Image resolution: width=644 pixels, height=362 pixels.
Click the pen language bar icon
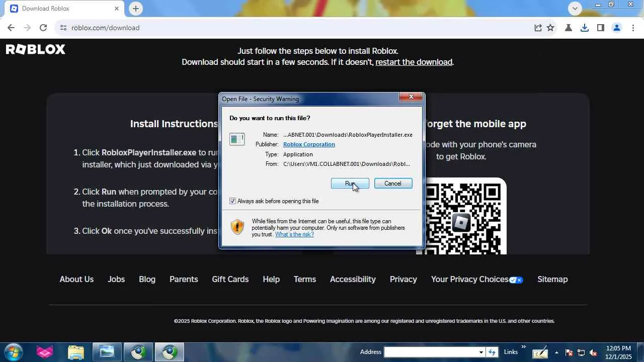[540, 352]
